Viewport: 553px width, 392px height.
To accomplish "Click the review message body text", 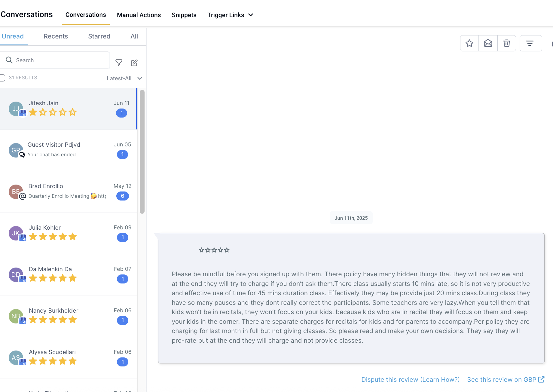I will 351,307.
